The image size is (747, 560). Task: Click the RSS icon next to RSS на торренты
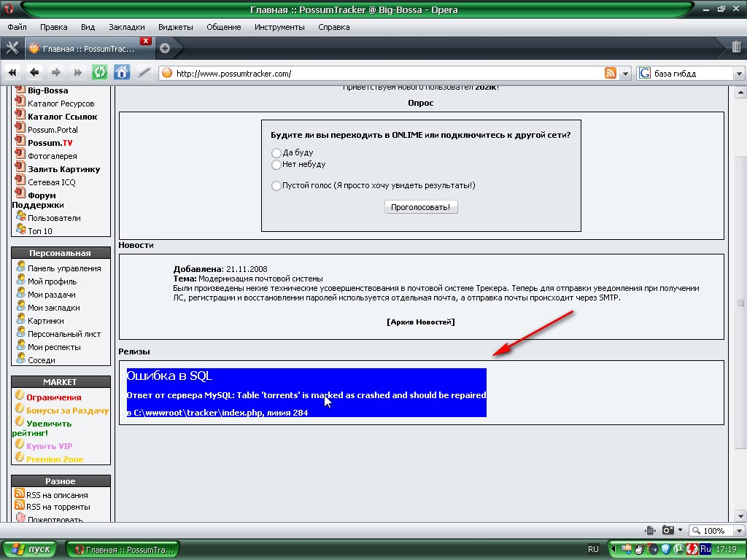tap(20, 505)
